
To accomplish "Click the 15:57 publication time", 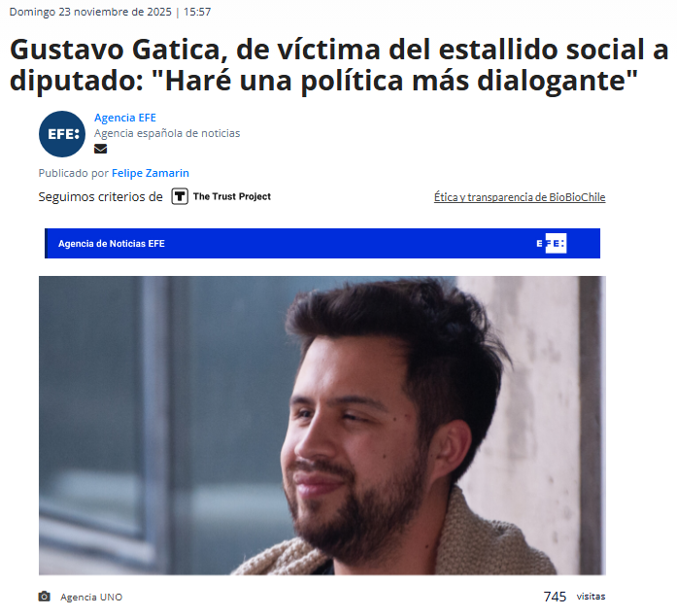I will coord(197,12).
